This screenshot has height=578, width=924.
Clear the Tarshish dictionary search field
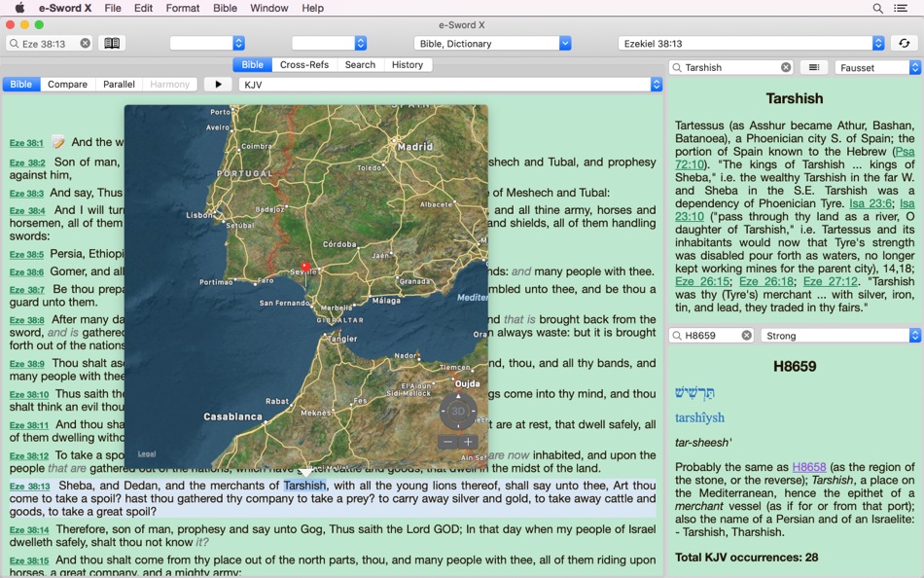(786, 67)
